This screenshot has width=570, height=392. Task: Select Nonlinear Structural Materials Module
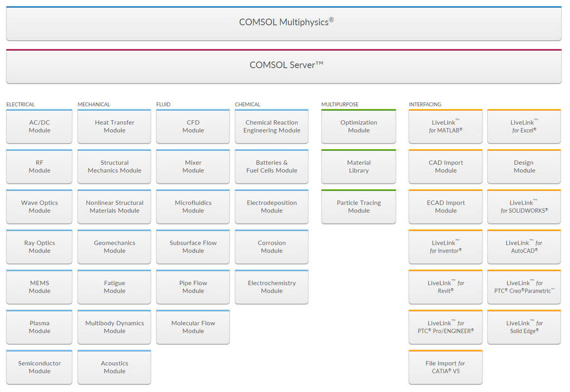(x=114, y=207)
